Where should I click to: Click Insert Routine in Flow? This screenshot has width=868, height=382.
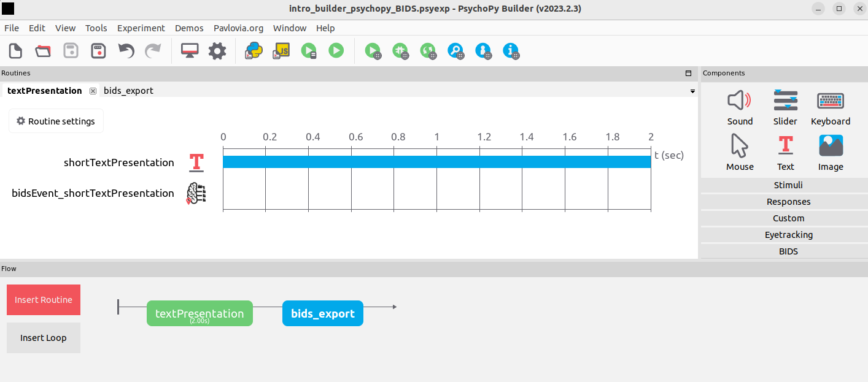pyautogui.click(x=44, y=300)
